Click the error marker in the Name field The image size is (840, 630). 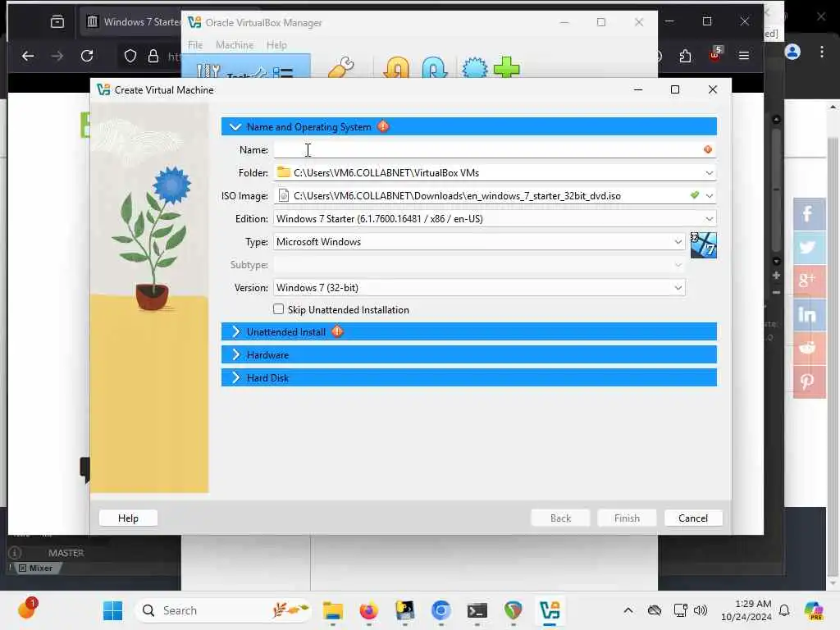coord(708,149)
